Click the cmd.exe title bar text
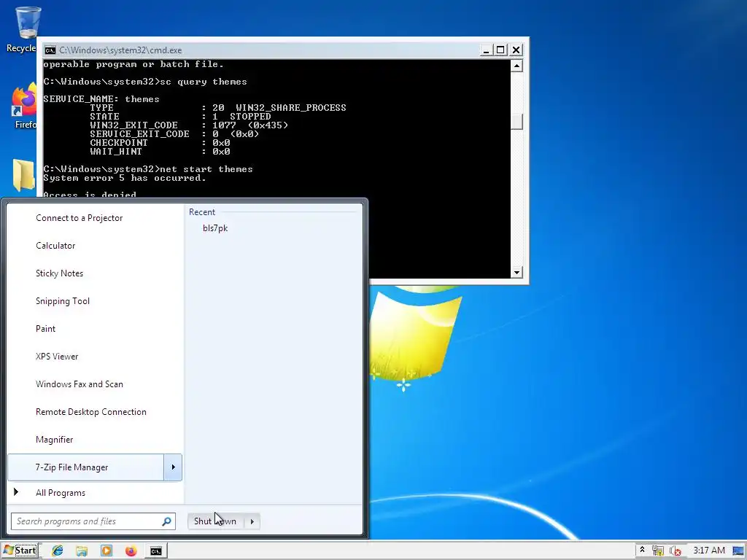The image size is (747, 560). pyautogui.click(x=120, y=50)
